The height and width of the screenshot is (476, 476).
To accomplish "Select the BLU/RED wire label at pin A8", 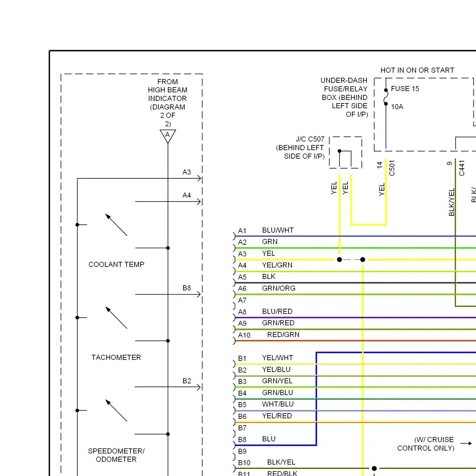I will click(277, 312).
